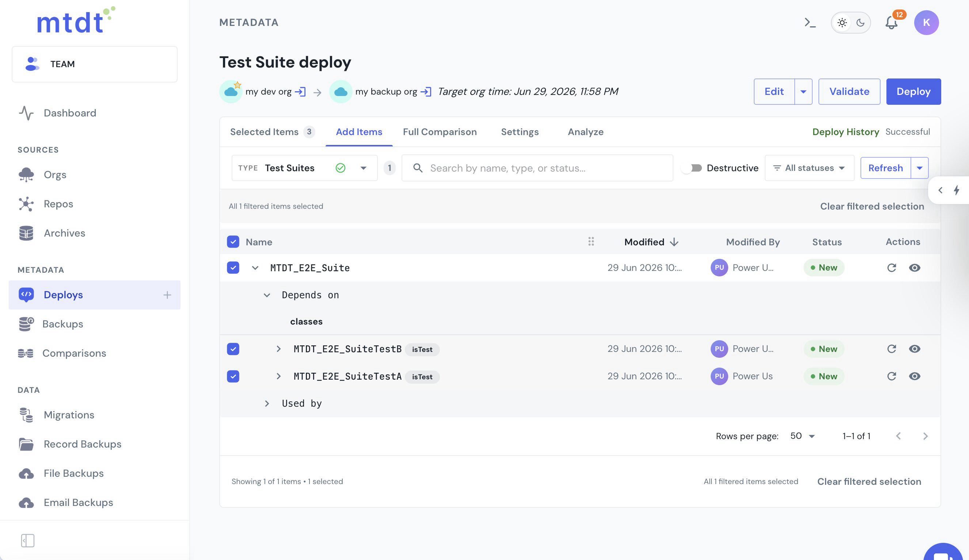Click the Deploy button
Screen dimensions: 969x560
coord(913,91)
